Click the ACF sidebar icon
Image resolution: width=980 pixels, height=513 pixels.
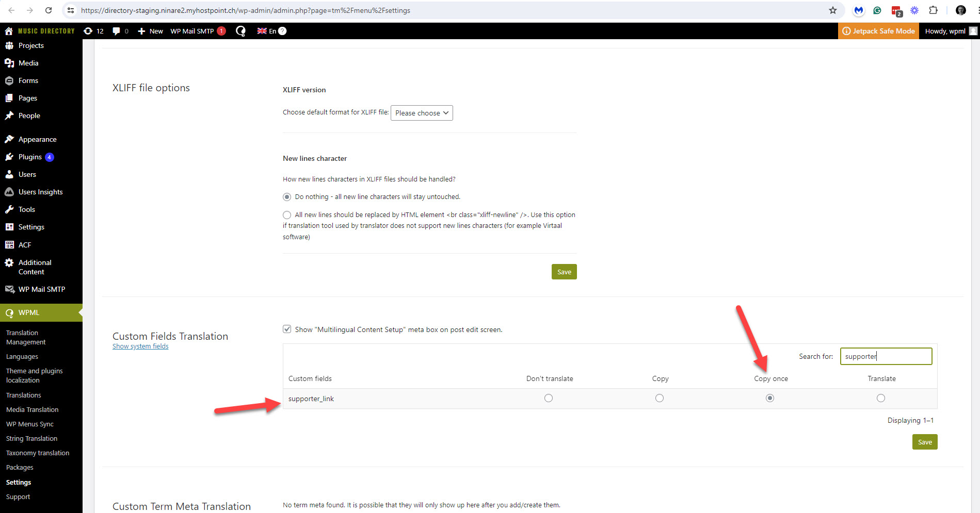click(x=9, y=245)
